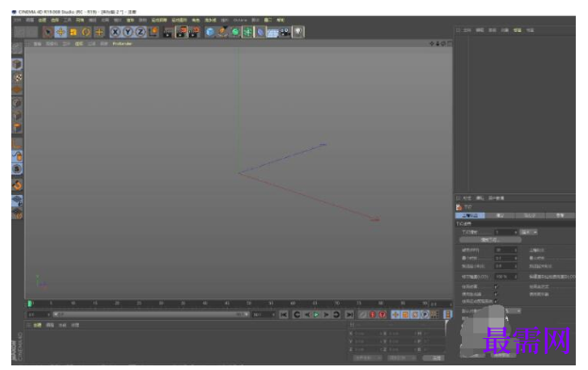The image size is (588, 370).
Task: Select the Live Selection arrow tool
Action: click(48, 32)
